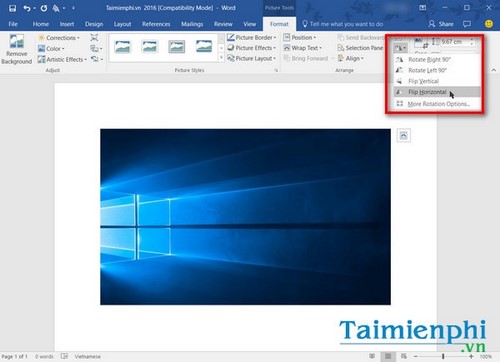
Task: Apply the fourth picture style thumbnail
Action: tap(204, 47)
